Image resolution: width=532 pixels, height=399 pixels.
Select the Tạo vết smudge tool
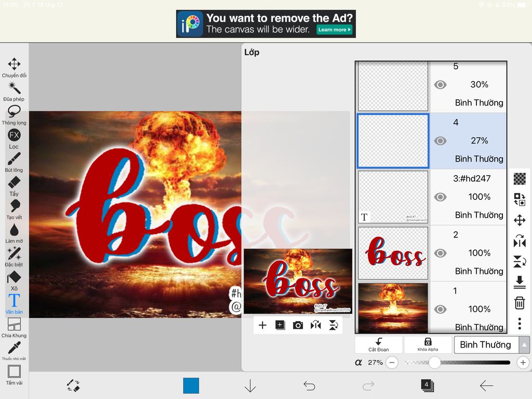click(14, 210)
